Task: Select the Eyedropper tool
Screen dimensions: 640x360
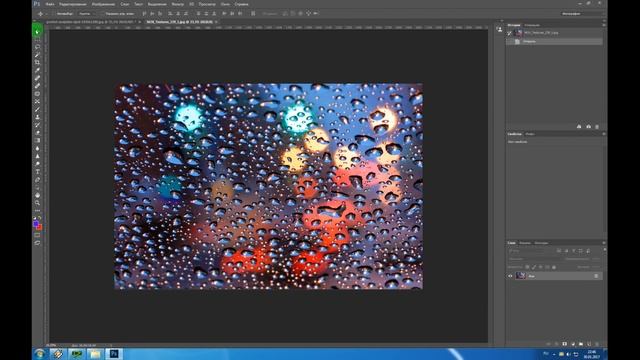Action: pyautogui.click(x=37, y=70)
